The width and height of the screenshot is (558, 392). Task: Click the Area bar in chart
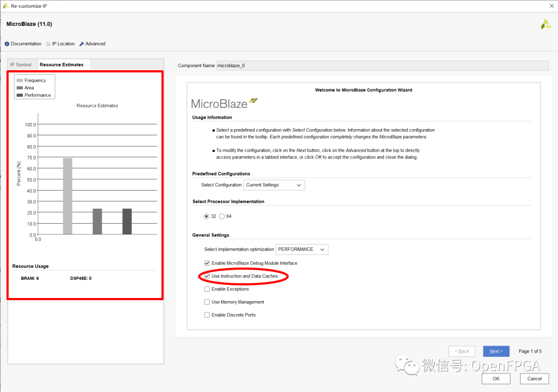click(x=98, y=222)
